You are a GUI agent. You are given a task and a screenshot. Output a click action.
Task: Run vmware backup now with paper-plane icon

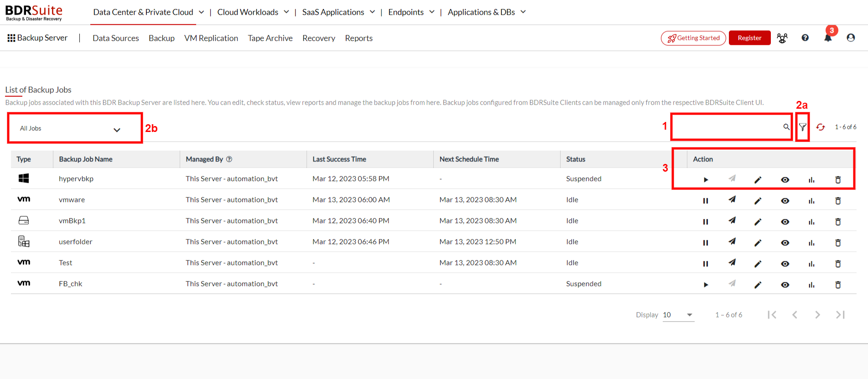(732, 200)
